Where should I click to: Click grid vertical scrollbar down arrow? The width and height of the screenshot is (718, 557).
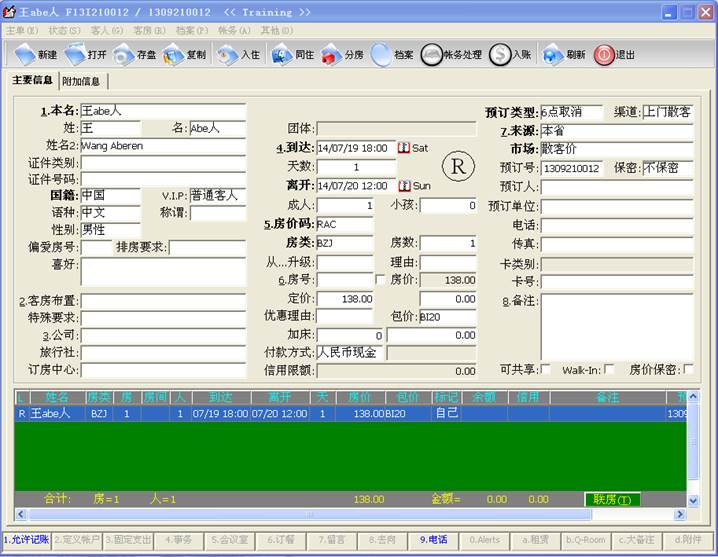click(693, 500)
